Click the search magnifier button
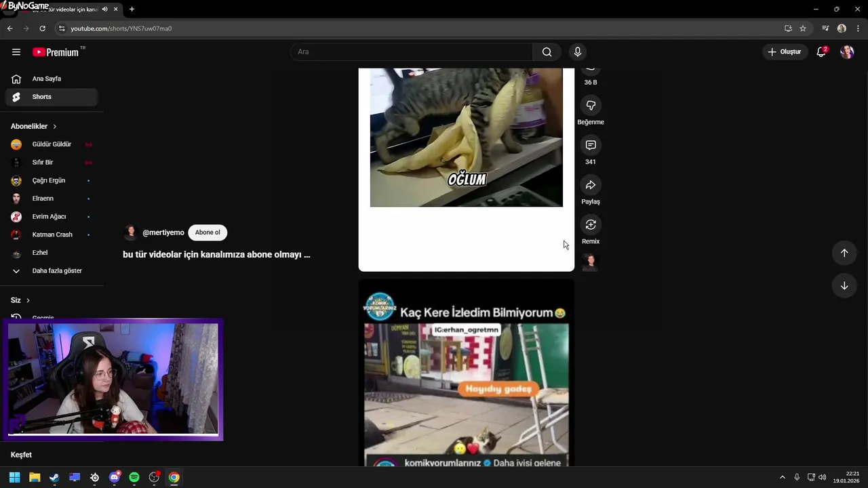The height and width of the screenshot is (488, 868). 547,52
